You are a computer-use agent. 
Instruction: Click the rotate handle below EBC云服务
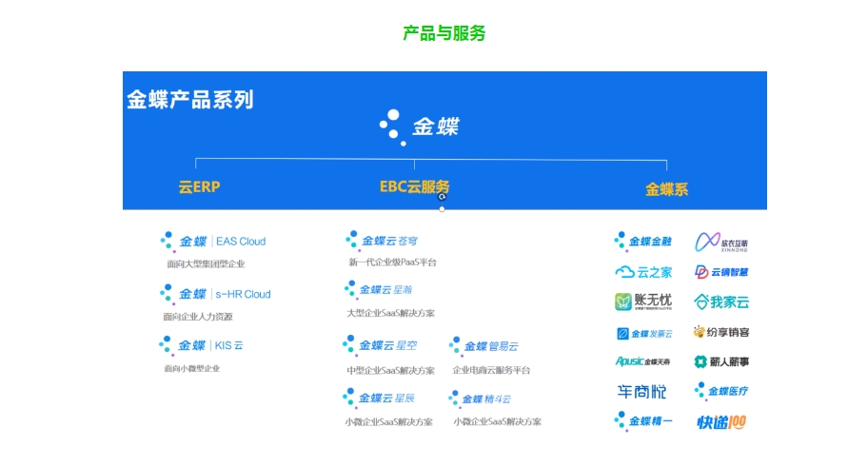pyautogui.click(x=442, y=197)
